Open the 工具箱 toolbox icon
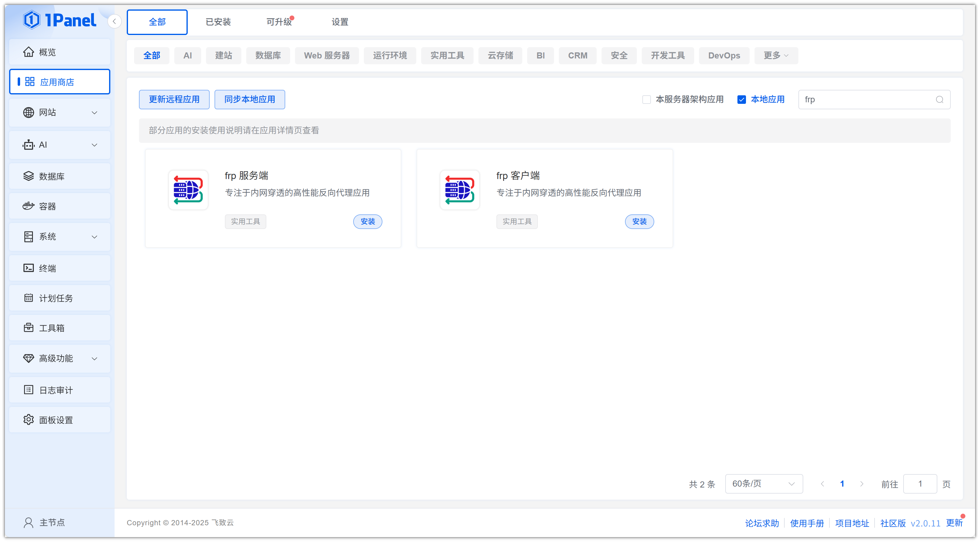980x542 pixels. 29,328
